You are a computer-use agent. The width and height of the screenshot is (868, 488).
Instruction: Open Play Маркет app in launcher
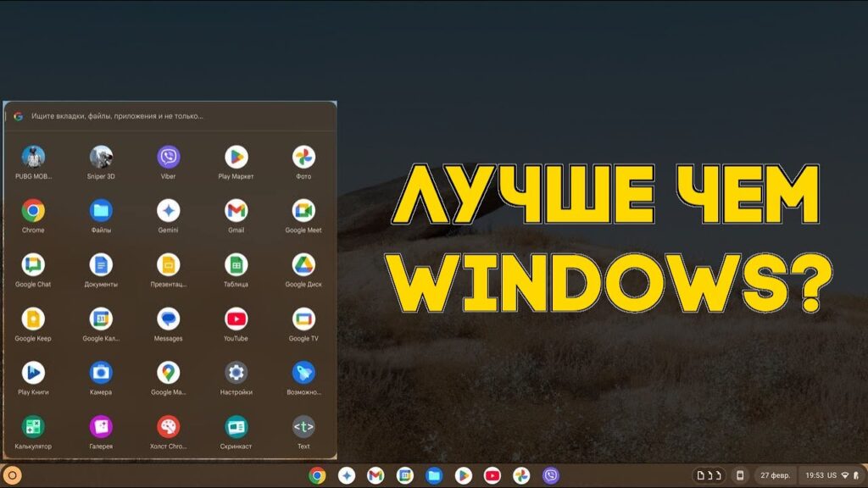(x=236, y=157)
